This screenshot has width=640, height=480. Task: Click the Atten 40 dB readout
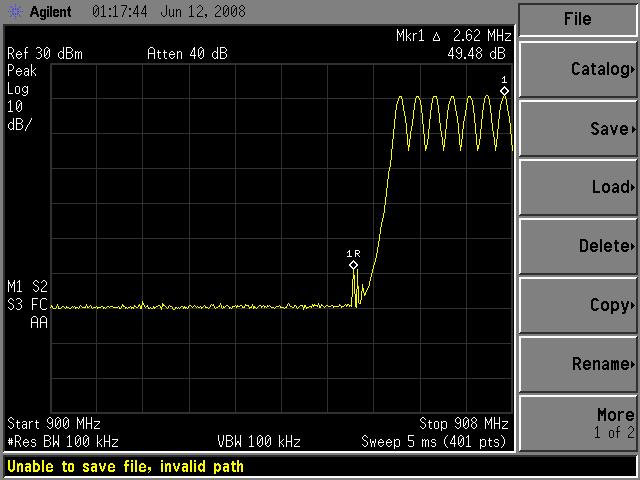point(186,54)
